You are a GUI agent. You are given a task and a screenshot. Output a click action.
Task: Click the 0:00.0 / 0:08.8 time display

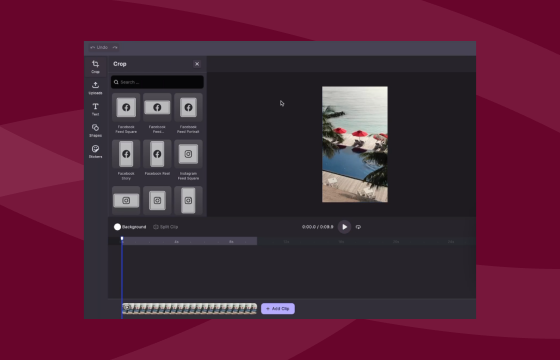coord(318,227)
